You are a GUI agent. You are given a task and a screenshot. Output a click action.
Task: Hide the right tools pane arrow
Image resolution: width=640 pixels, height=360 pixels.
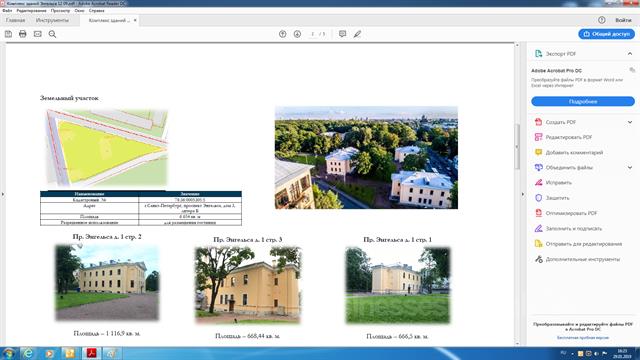(523, 194)
